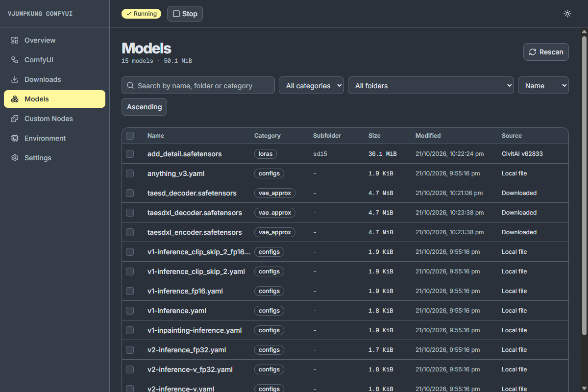Toggle the Ascending sort order button

pyautogui.click(x=144, y=107)
